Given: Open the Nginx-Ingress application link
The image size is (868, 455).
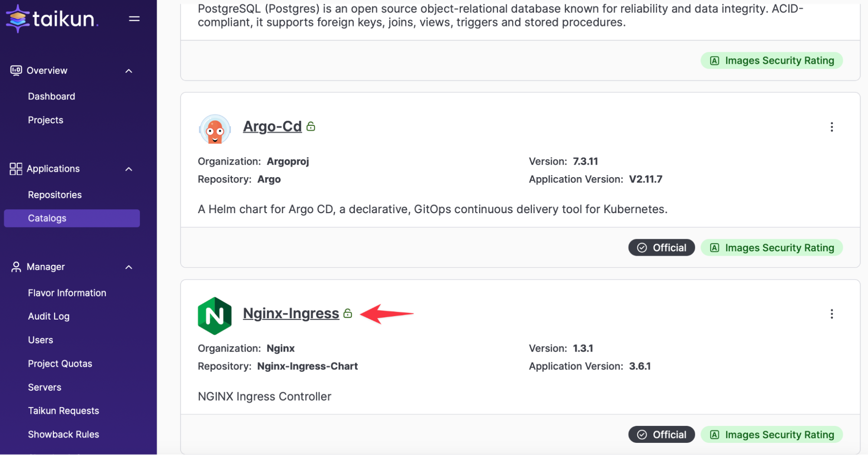Looking at the screenshot, I should [x=291, y=313].
